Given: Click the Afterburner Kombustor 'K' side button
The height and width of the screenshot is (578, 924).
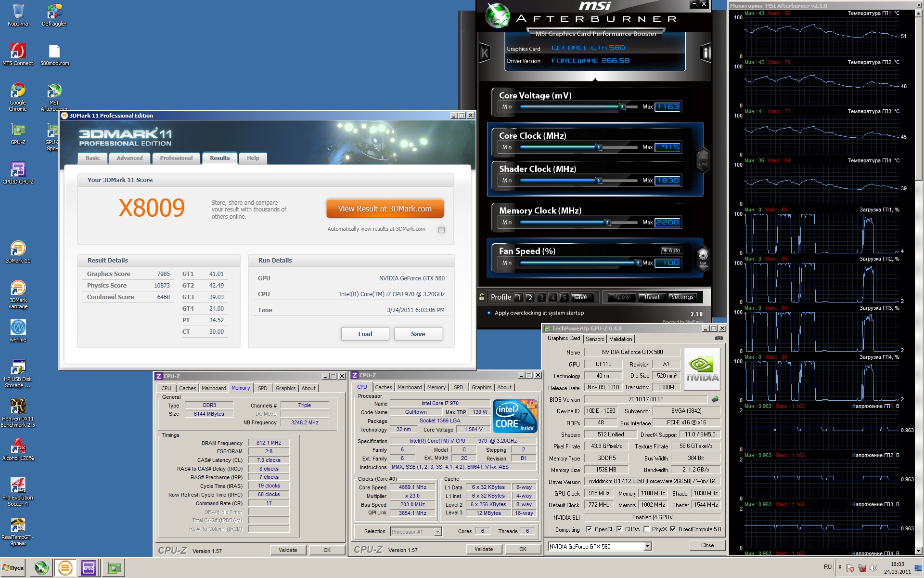Looking at the screenshot, I should click(x=485, y=53).
